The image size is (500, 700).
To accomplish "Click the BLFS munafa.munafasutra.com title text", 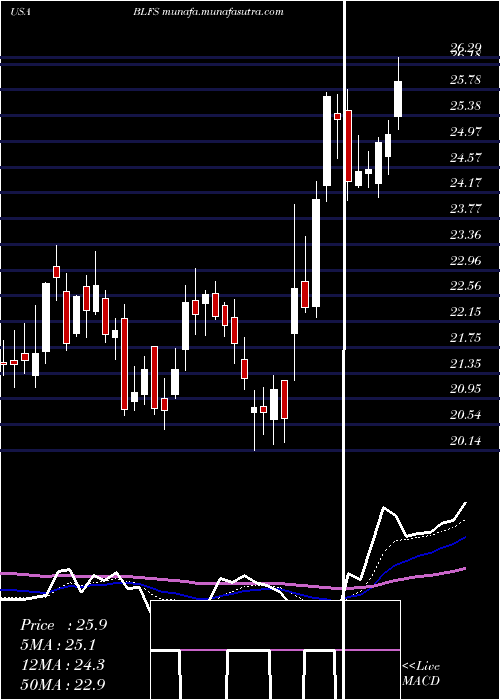I will [208, 12].
